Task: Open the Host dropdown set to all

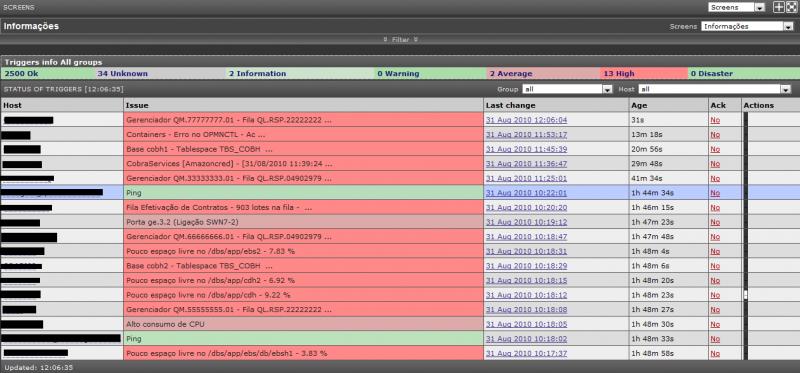Action: pos(714,89)
